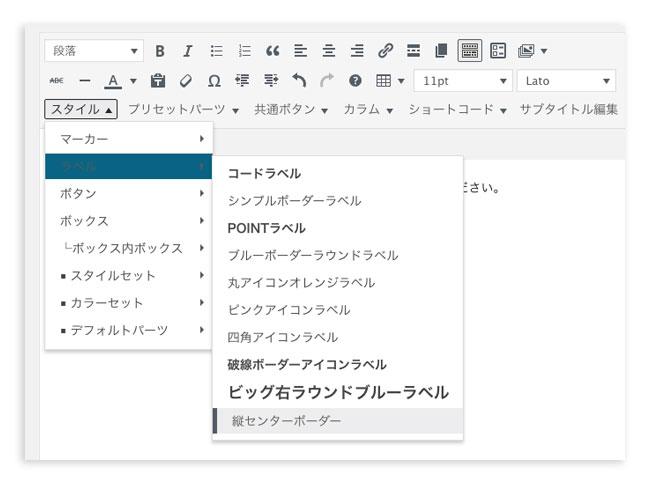Align text center
The height and width of the screenshot is (485, 650).
point(329,51)
